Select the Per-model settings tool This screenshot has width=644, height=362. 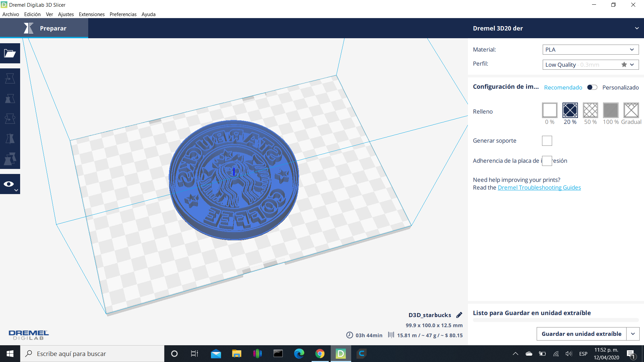click(x=10, y=159)
